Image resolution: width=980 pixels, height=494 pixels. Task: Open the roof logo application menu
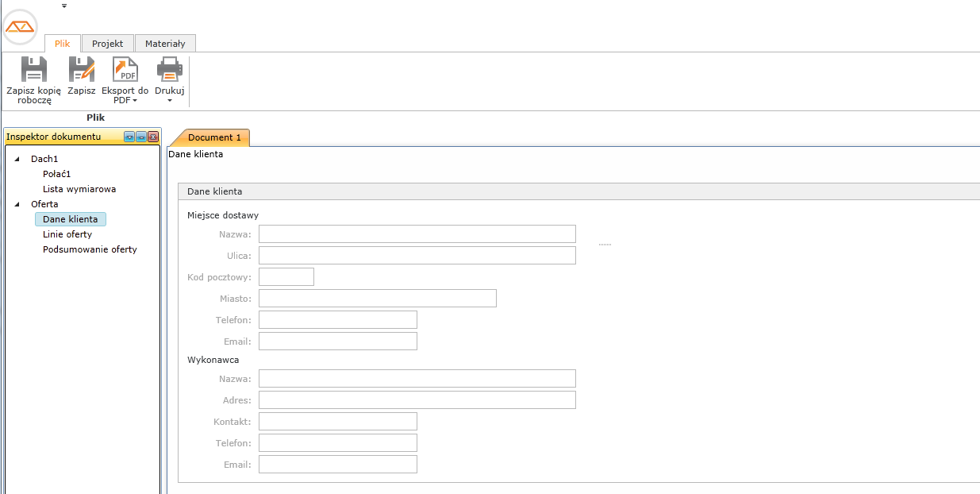click(20, 27)
